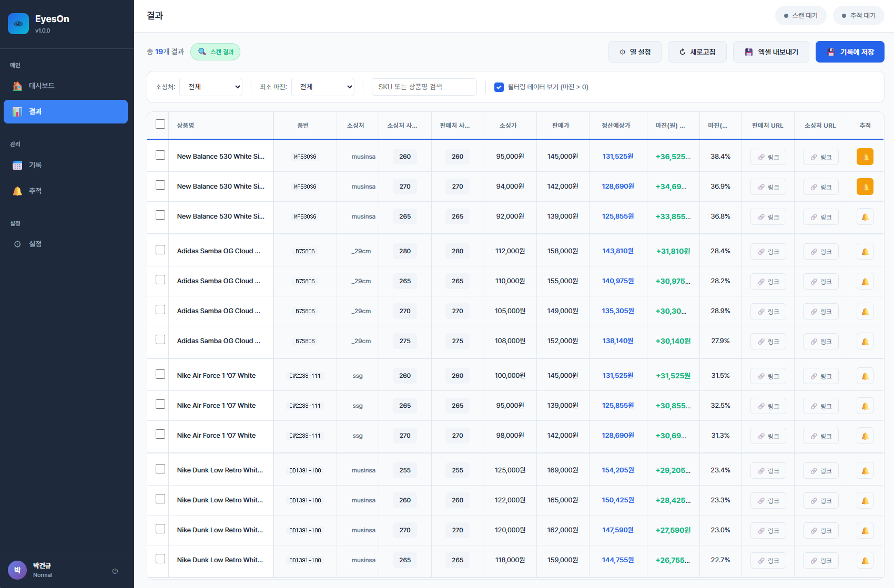
Task: Check the first New Balance 530 row checkbox
Action: (160, 156)
